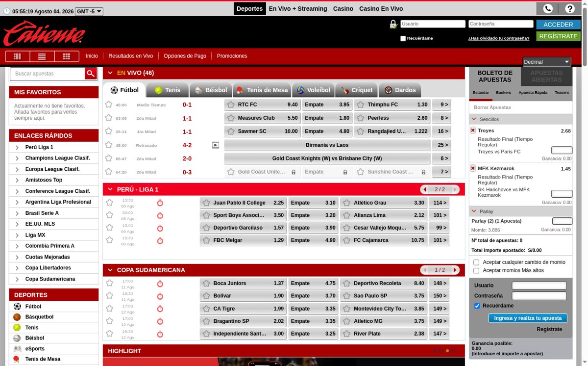588x366 pixels.
Task: Click stopwatch icon for Juan Pablo II College match
Action: click(160, 203)
